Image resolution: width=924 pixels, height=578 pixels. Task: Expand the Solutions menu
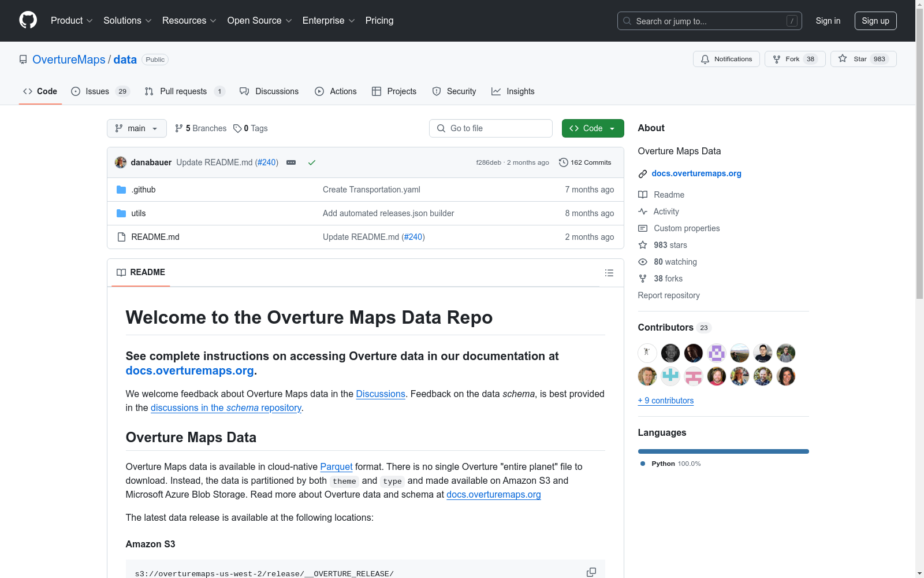pyautogui.click(x=128, y=21)
